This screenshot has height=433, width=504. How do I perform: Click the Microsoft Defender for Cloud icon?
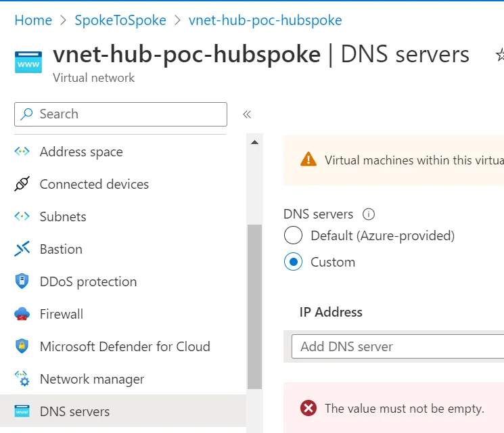[x=22, y=346]
